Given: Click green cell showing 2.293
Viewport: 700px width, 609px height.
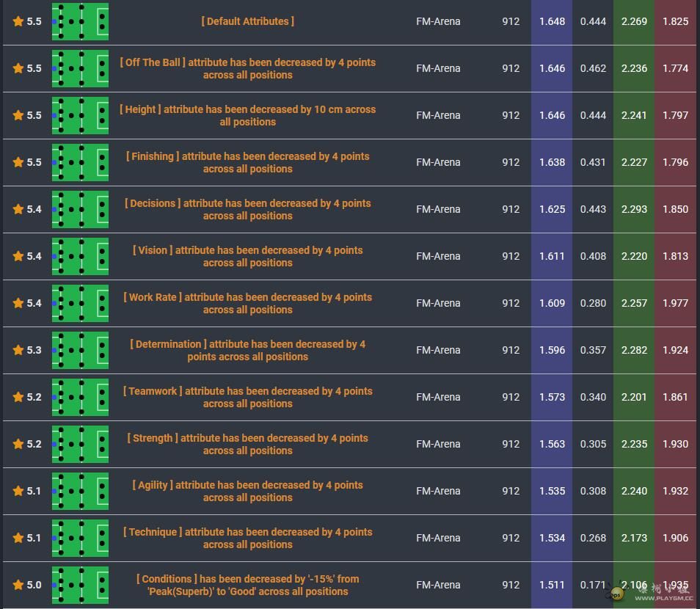Looking at the screenshot, I should coord(634,209).
